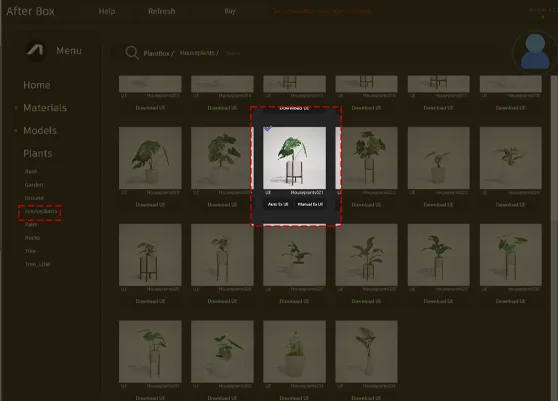Select the Houseplants023 thumbnail
558x401 pixels.
439,158
